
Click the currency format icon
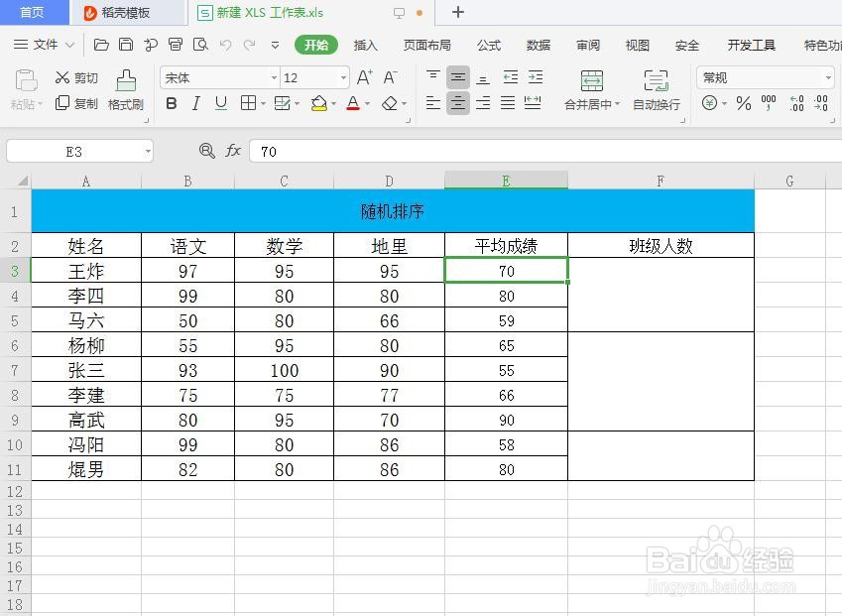click(x=709, y=103)
